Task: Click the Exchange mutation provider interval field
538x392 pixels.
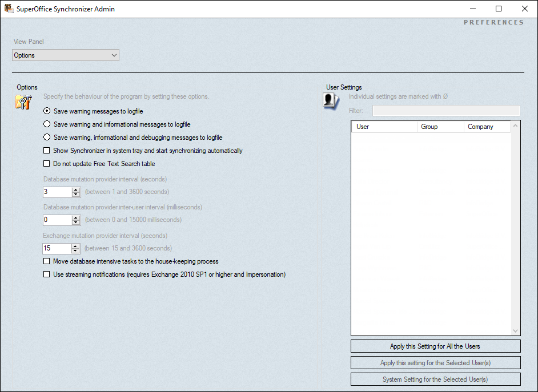Action: [57, 248]
